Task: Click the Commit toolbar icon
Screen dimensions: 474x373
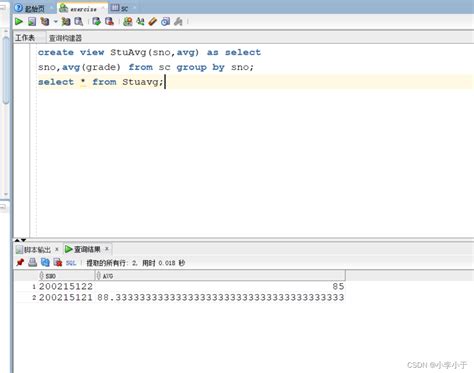Action: (x=97, y=22)
